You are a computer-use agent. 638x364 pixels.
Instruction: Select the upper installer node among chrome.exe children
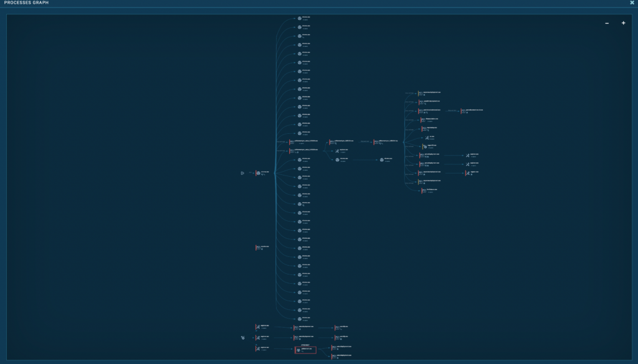292,142
